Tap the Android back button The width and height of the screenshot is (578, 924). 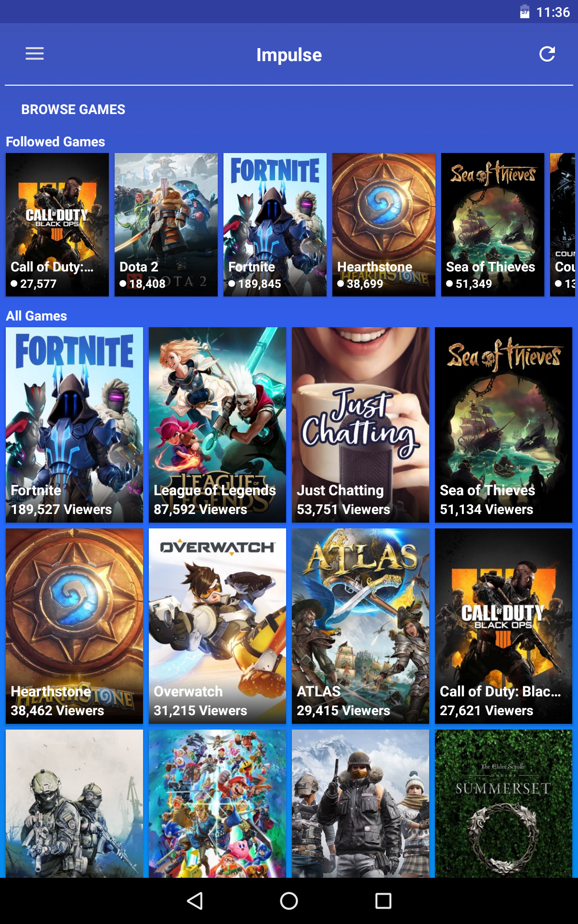(195, 900)
